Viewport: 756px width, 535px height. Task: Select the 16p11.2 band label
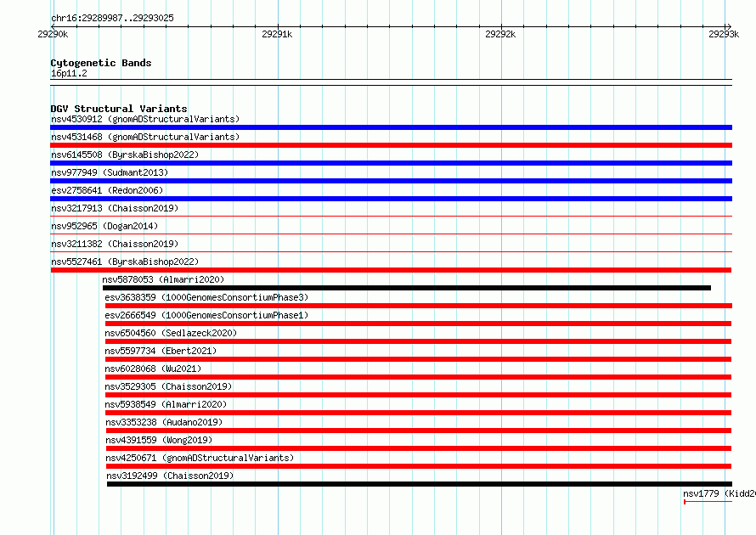(x=69, y=73)
